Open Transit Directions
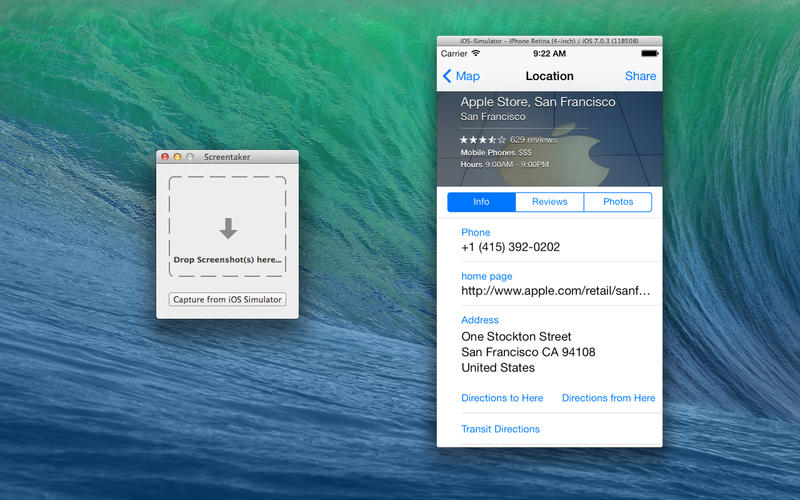This screenshot has height=500, width=800. point(500,429)
